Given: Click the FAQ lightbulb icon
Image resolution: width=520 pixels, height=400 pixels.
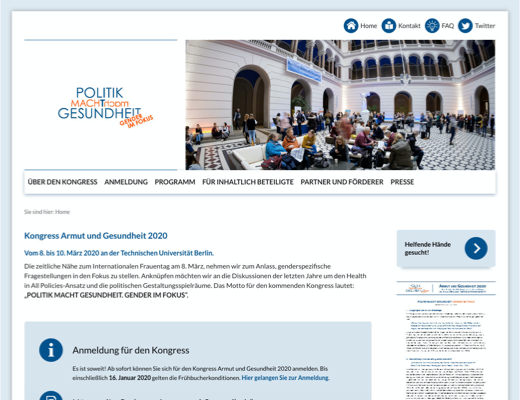Looking at the screenshot, I should pos(432,26).
